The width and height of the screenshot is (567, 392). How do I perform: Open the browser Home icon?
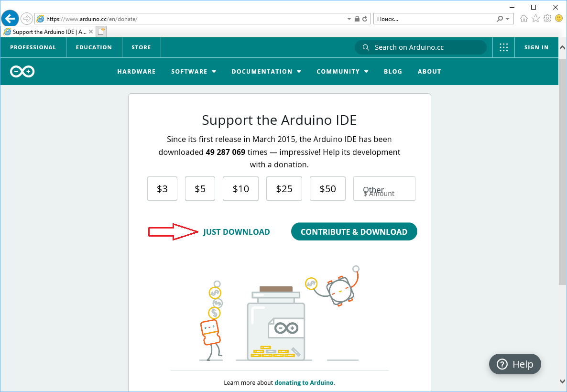[523, 19]
